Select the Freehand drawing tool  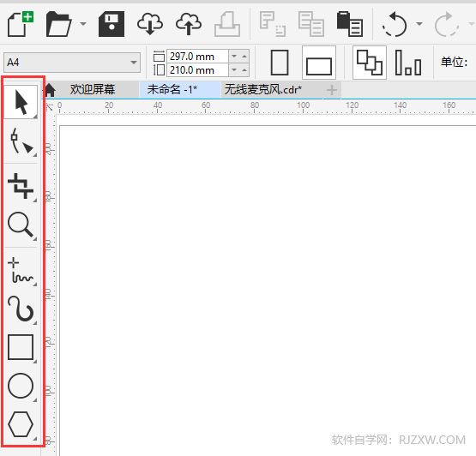click(21, 270)
